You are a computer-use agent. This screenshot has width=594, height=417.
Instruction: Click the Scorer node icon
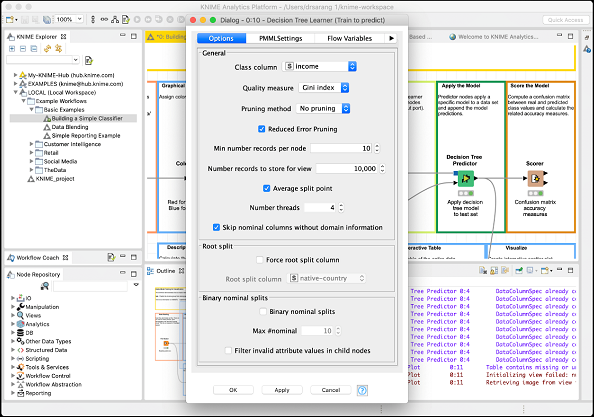(535, 178)
